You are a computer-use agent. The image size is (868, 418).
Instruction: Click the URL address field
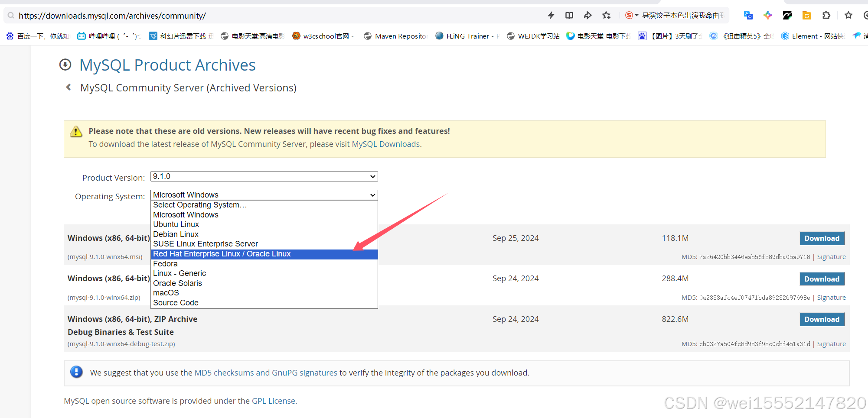[277, 16]
